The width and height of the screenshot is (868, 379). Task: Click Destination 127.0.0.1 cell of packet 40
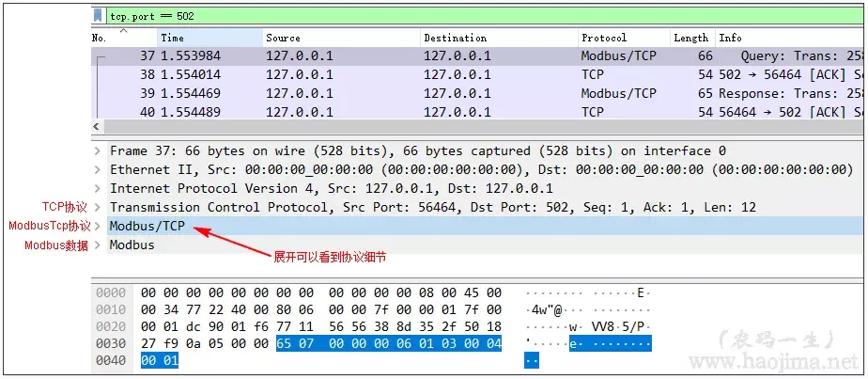pos(457,112)
